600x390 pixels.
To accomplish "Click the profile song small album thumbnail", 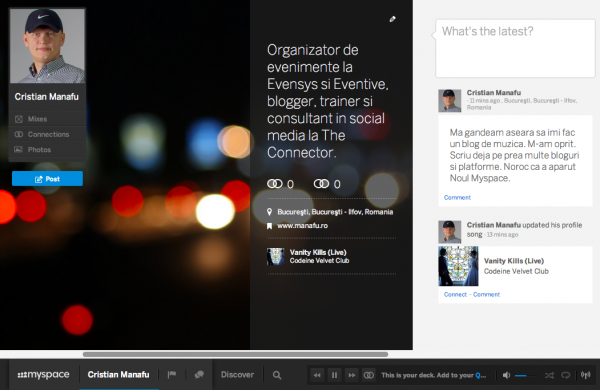I will pyautogui.click(x=276, y=256).
